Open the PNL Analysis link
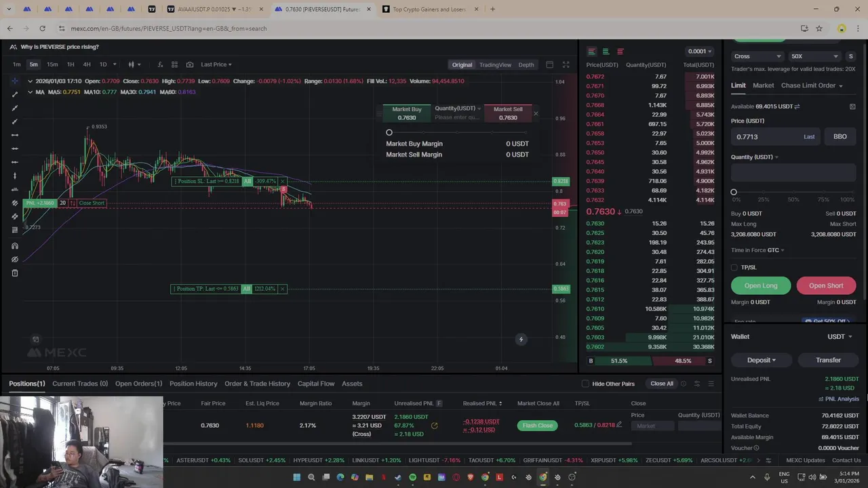 click(x=839, y=399)
